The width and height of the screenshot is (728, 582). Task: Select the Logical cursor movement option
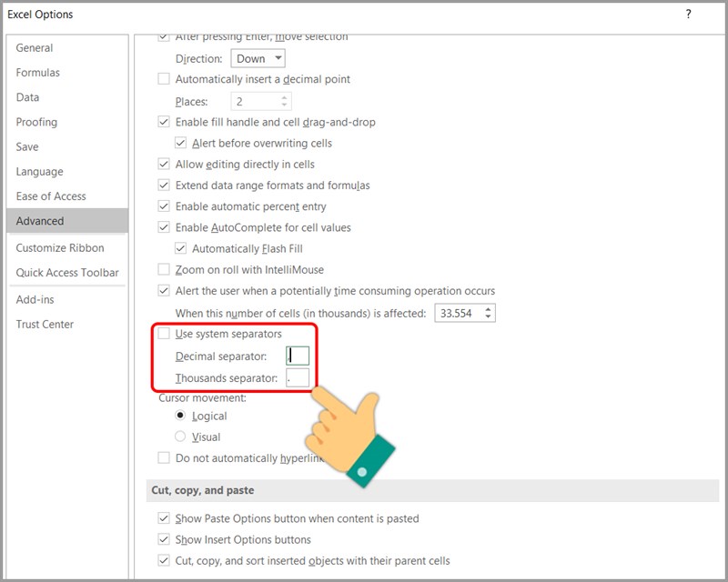(x=180, y=416)
